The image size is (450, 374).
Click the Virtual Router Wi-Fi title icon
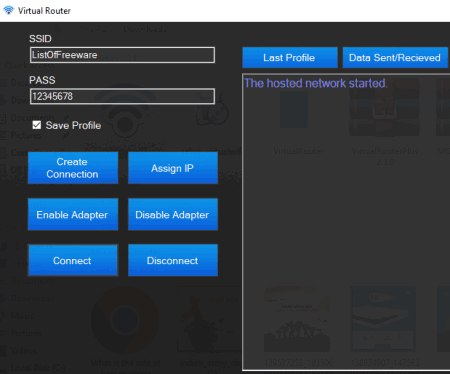tap(8, 10)
